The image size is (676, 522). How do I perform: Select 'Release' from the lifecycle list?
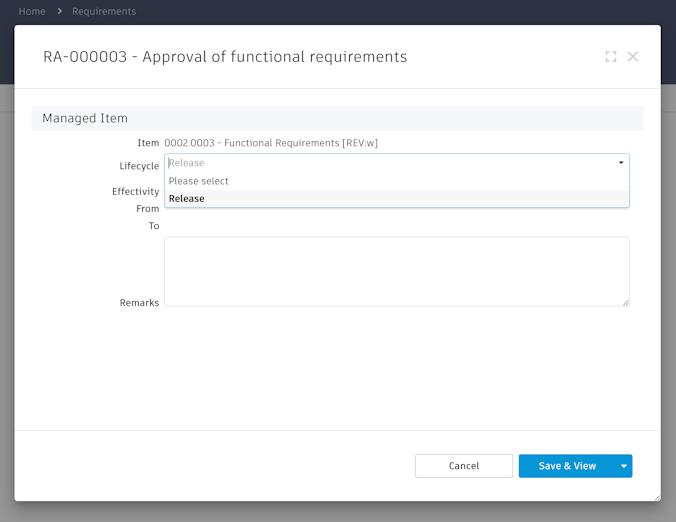pyautogui.click(x=187, y=199)
